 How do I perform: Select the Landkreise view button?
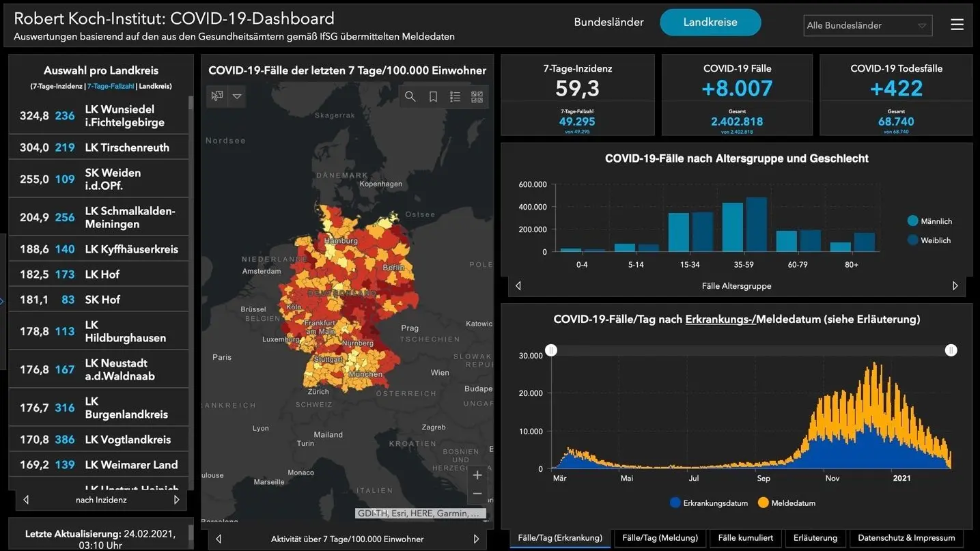click(710, 23)
